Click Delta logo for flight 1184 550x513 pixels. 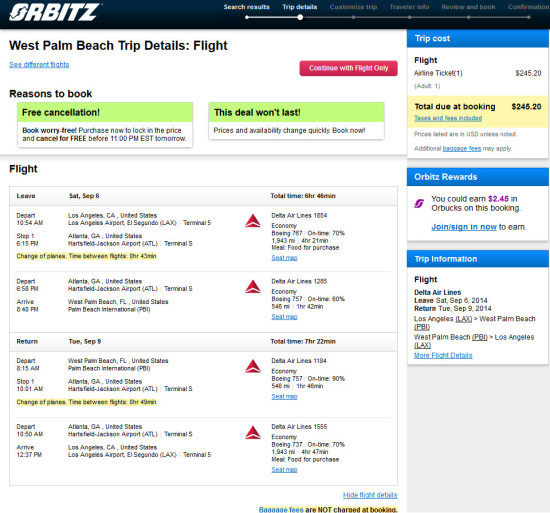click(x=253, y=366)
